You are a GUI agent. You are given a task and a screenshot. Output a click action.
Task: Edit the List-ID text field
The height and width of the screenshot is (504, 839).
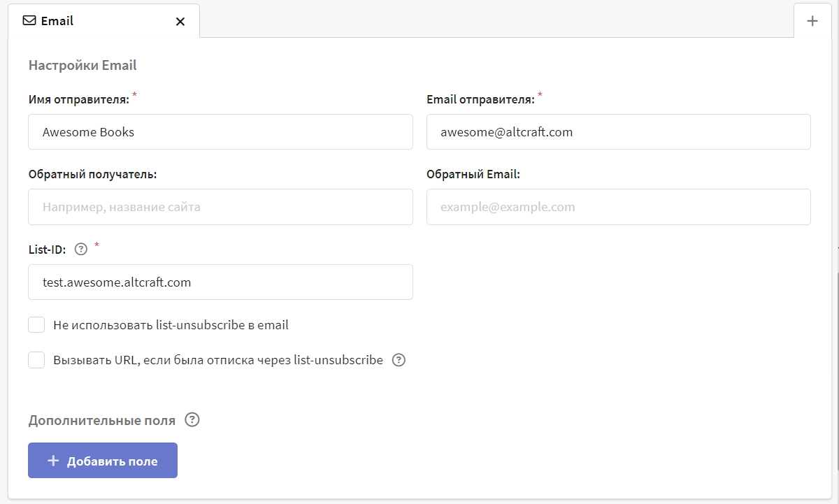pos(220,282)
